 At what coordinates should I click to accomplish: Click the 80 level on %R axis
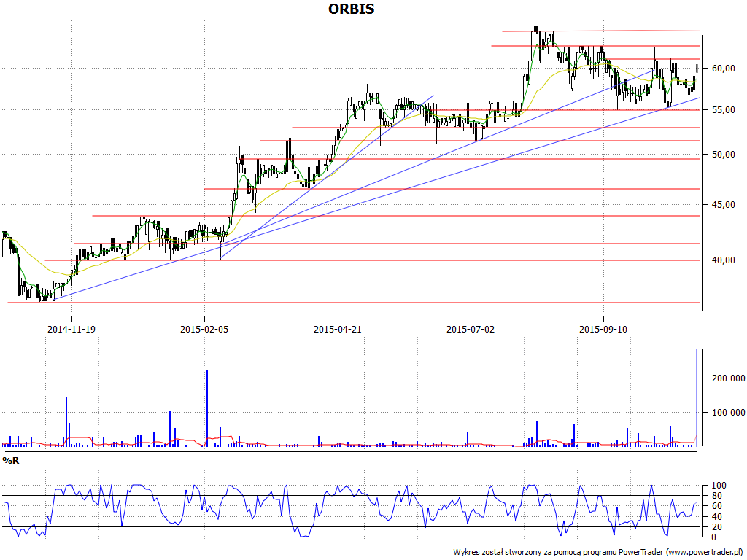(x=717, y=496)
